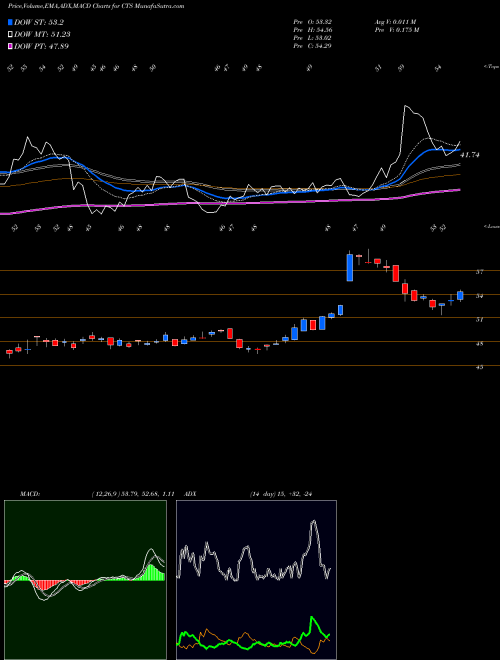Click the 'Pre L: 53.02' value

[313, 38]
